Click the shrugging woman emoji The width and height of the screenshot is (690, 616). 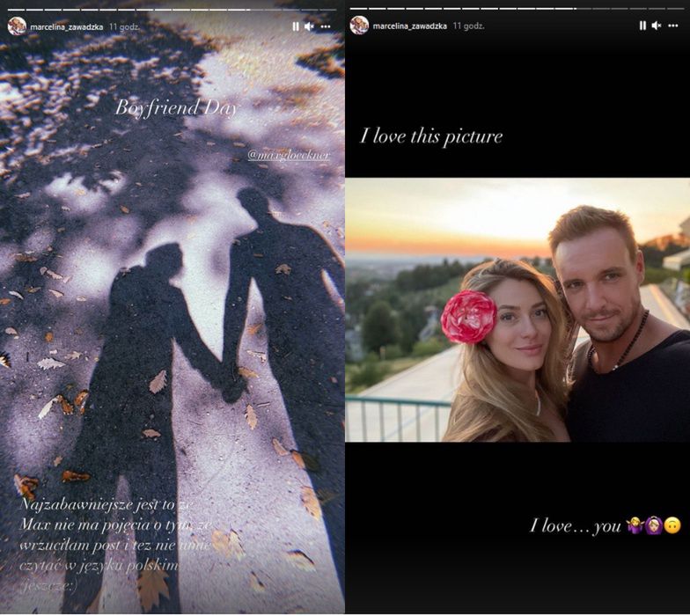[635, 525]
